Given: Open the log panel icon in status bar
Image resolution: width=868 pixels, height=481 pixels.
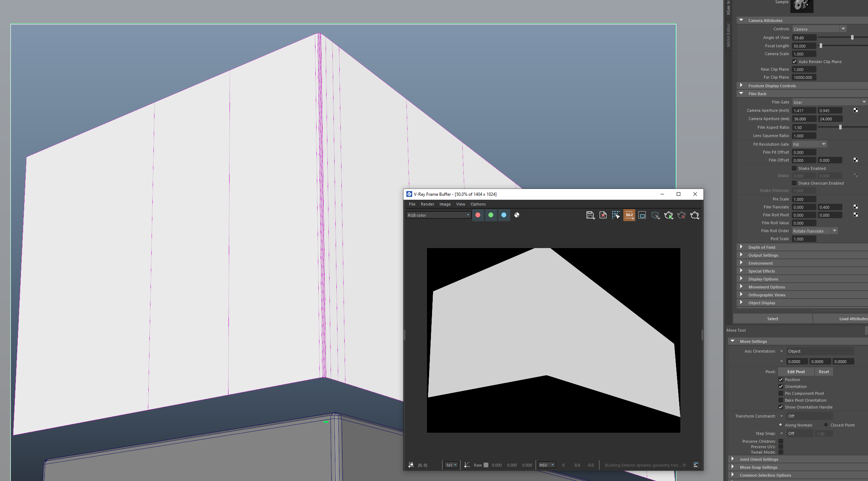Looking at the screenshot, I should pos(696,465).
